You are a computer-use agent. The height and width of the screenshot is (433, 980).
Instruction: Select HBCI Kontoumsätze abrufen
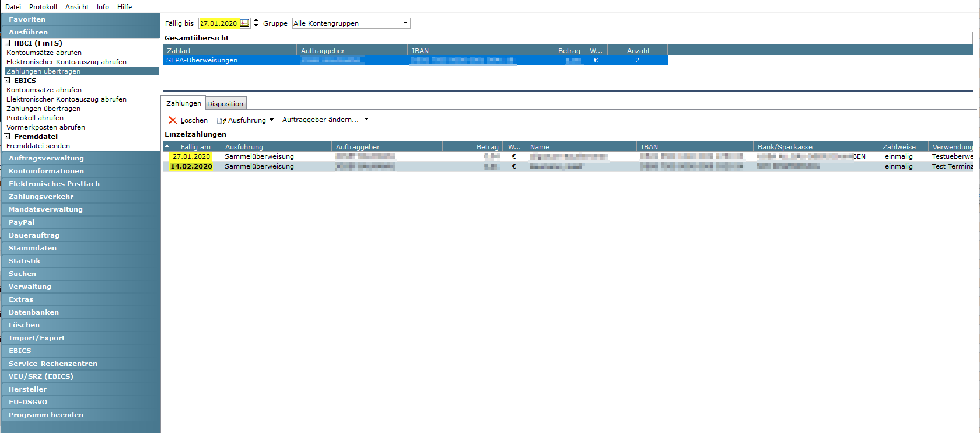tap(44, 53)
